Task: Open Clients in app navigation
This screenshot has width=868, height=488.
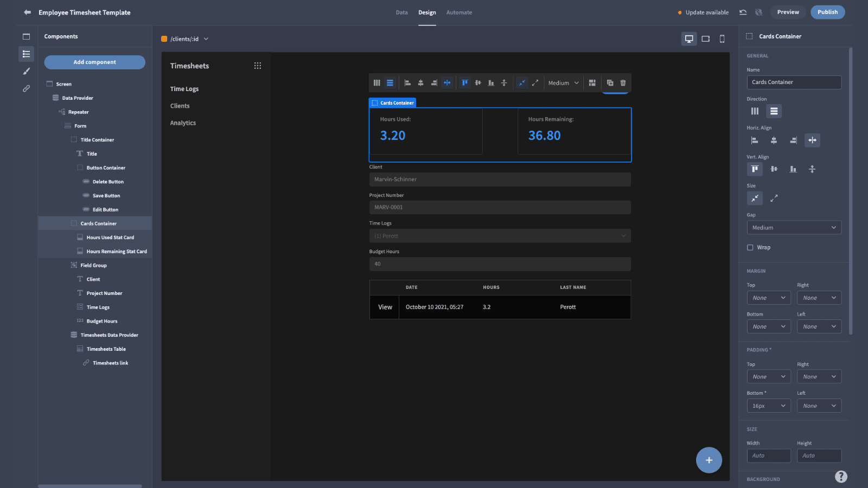Action: (x=180, y=106)
